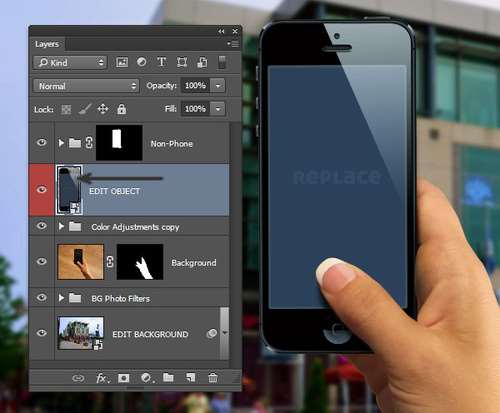500x413 pixels.
Task: Filter for adjustment layers icon
Action: pos(142,62)
